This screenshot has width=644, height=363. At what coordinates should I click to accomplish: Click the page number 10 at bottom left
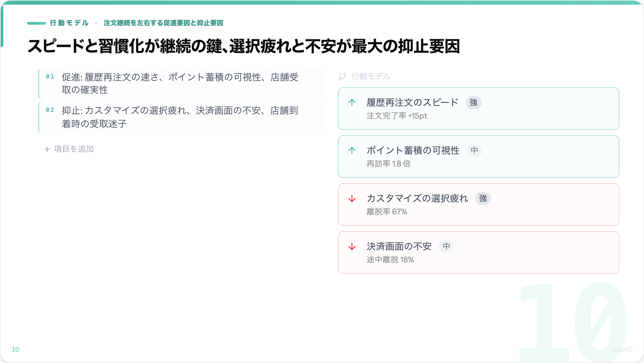coord(15,349)
